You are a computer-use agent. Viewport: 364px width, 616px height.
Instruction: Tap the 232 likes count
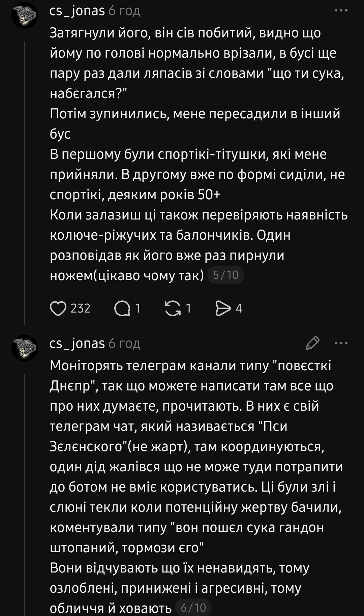click(81, 308)
